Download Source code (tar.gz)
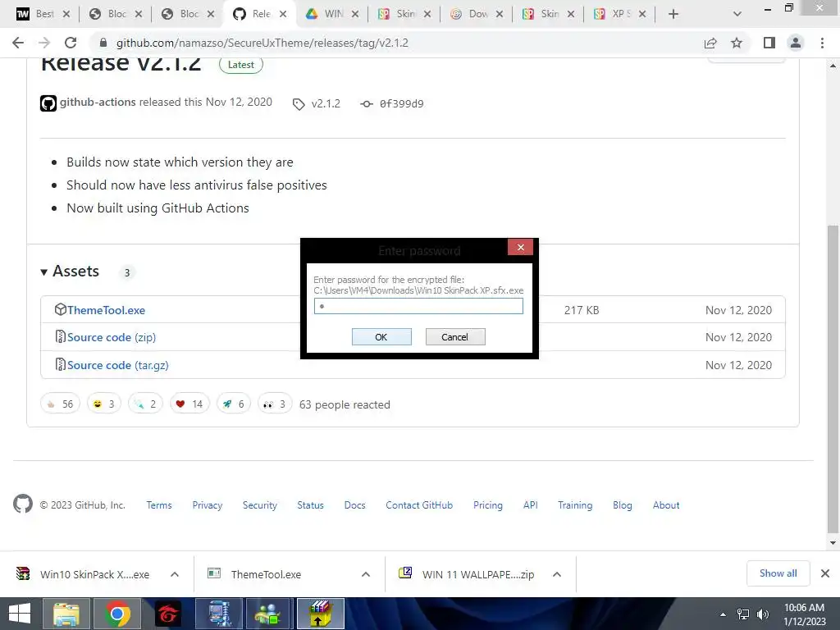The width and height of the screenshot is (840, 630). pyautogui.click(x=118, y=365)
